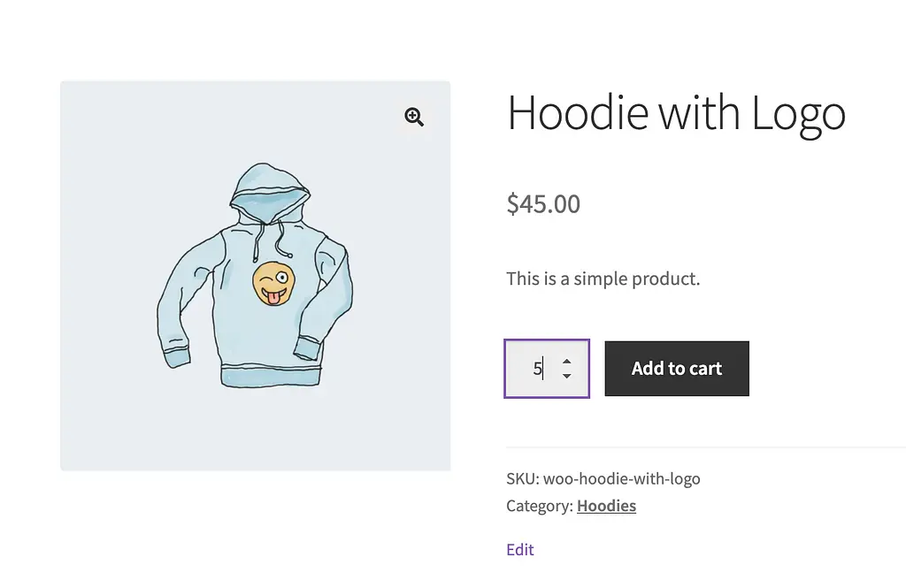Click the hoodie's left sleeve cuff

coord(174,358)
